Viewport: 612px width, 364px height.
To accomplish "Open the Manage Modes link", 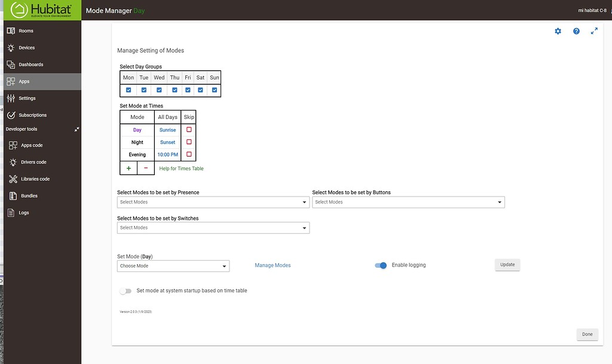I will pyautogui.click(x=273, y=265).
